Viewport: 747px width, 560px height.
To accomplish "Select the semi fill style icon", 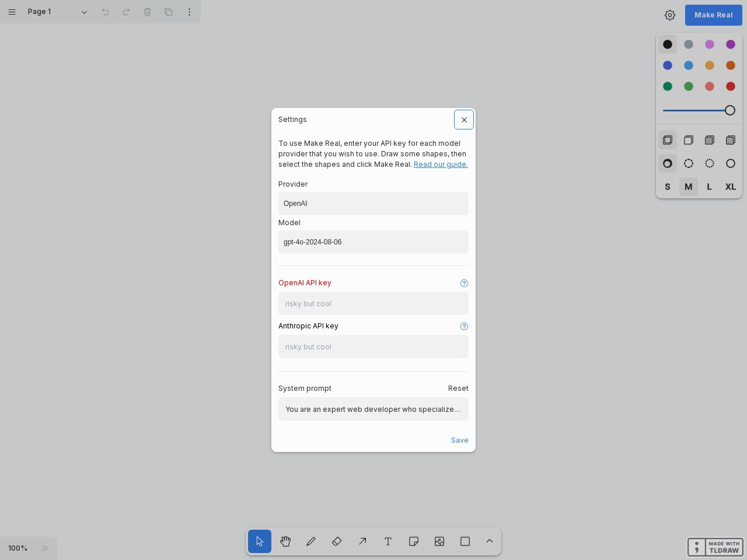I will [689, 140].
